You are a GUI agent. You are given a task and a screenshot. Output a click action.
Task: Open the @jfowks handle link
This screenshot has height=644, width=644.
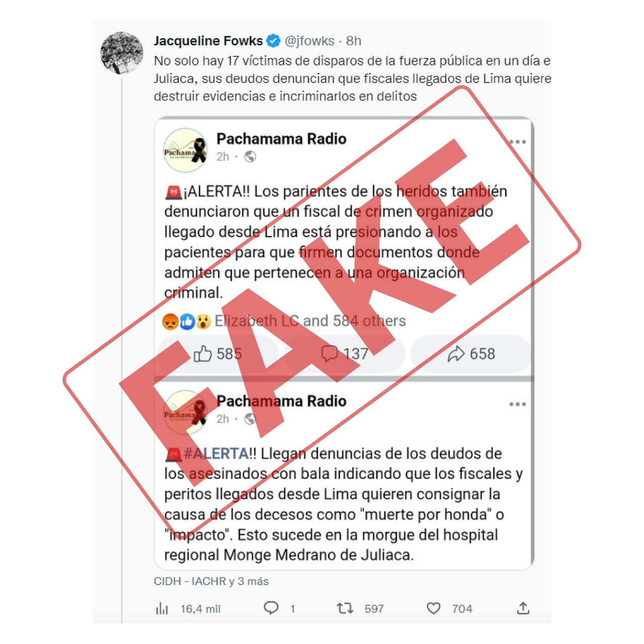tap(309, 41)
